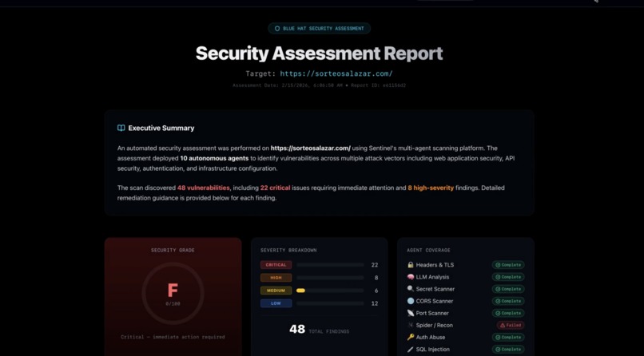The width and height of the screenshot is (644, 356).
Task: Click the magnifier icon for Secret Scanner
Action: click(x=411, y=289)
